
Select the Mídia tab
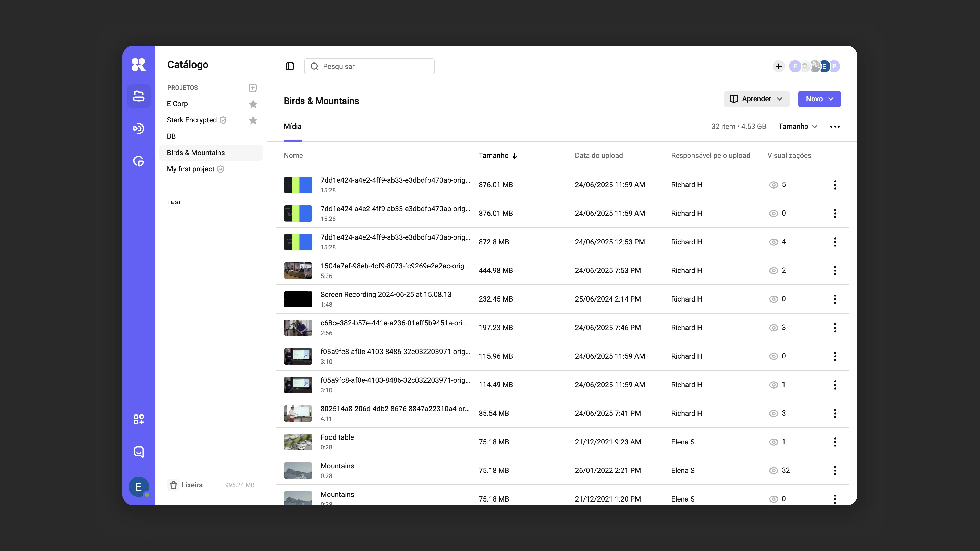tap(292, 127)
